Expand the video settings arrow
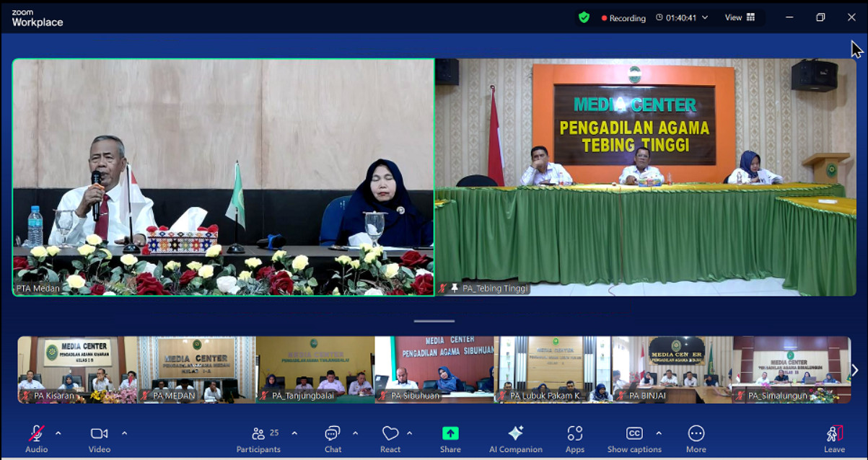Image resolution: width=868 pixels, height=460 pixels. [x=124, y=433]
